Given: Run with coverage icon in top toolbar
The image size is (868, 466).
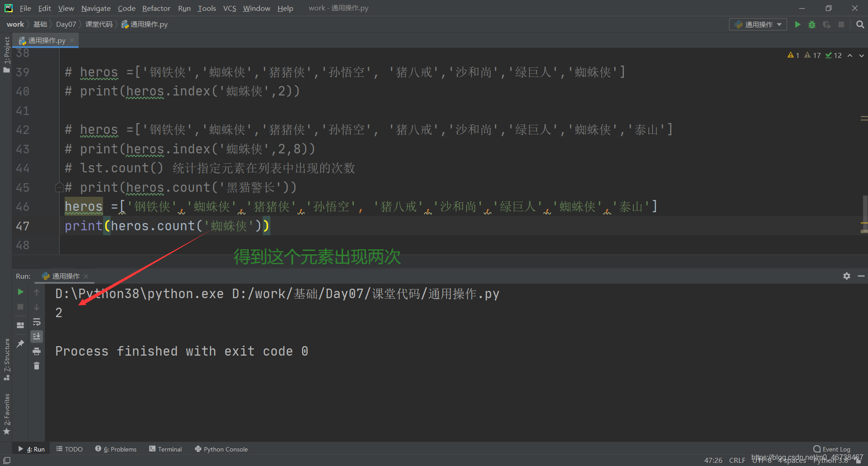Looking at the screenshot, I should pyautogui.click(x=826, y=24).
